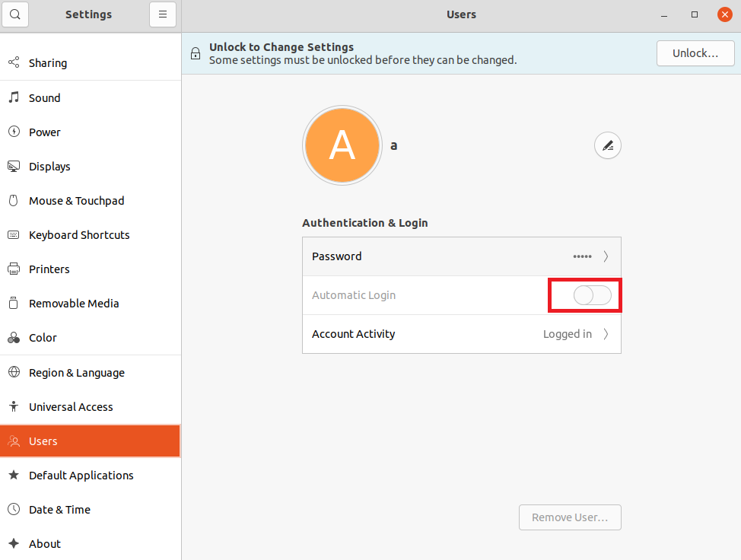
Task: Open the pencil edit icon near the avatar
Action: tap(607, 145)
